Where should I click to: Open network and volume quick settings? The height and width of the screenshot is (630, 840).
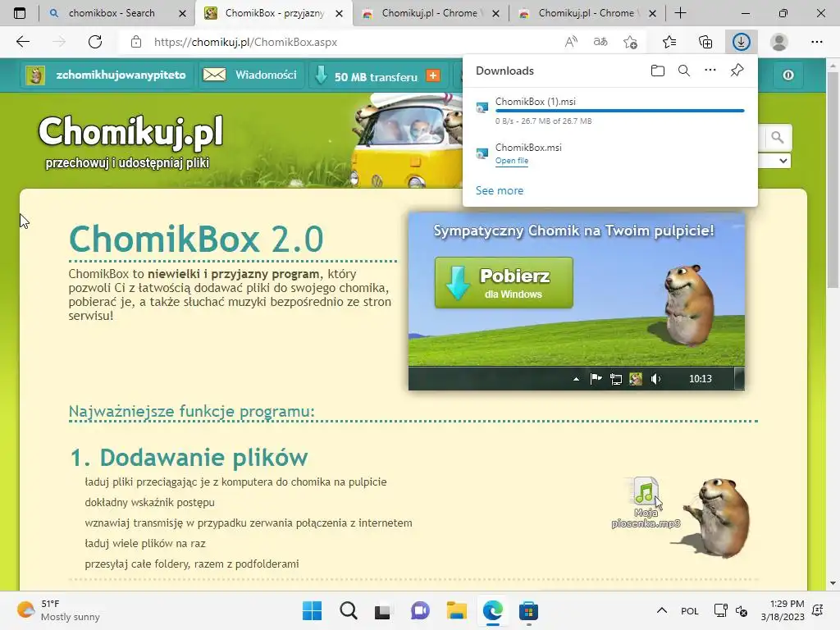731,610
